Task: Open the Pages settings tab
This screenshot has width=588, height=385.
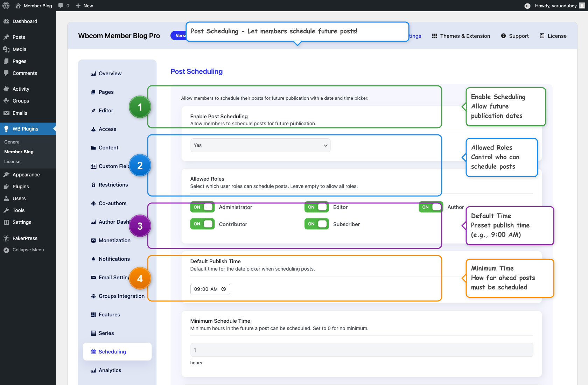Action: pyautogui.click(x=117, y=92)
